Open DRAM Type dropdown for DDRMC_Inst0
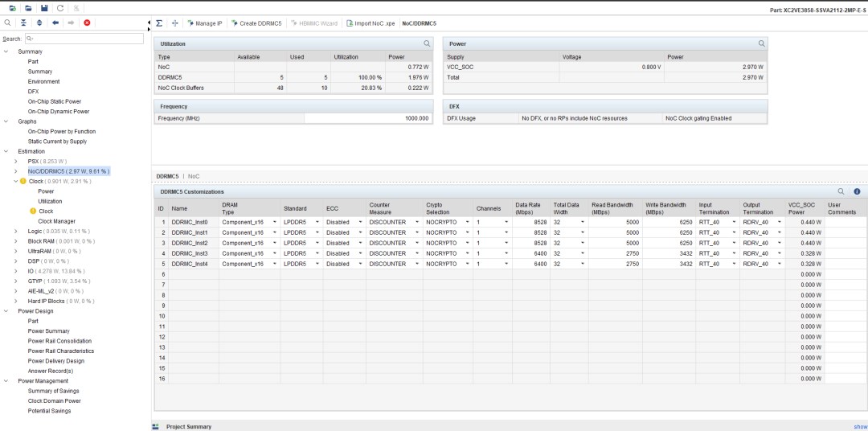Image resolution: width=868 pixels, height=431 pixels. point(275,222)
